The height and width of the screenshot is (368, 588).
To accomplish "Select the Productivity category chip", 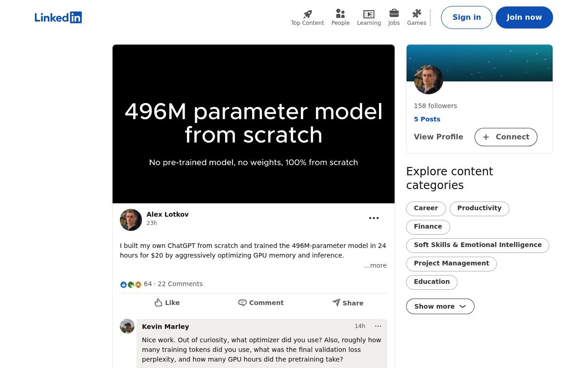I will 479,208.
